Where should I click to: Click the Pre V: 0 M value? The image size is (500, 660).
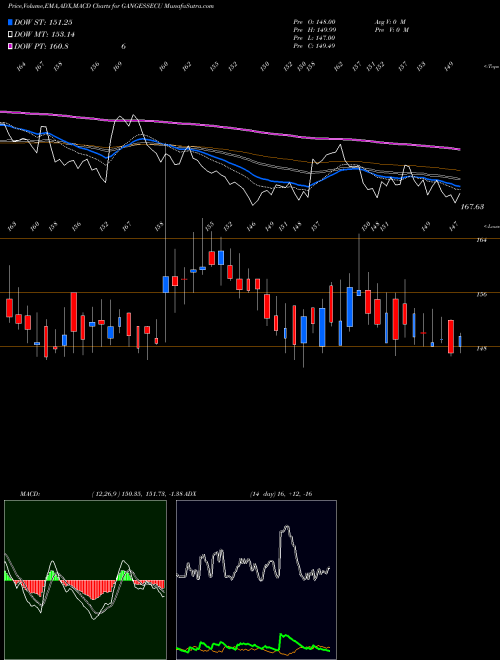391,30
